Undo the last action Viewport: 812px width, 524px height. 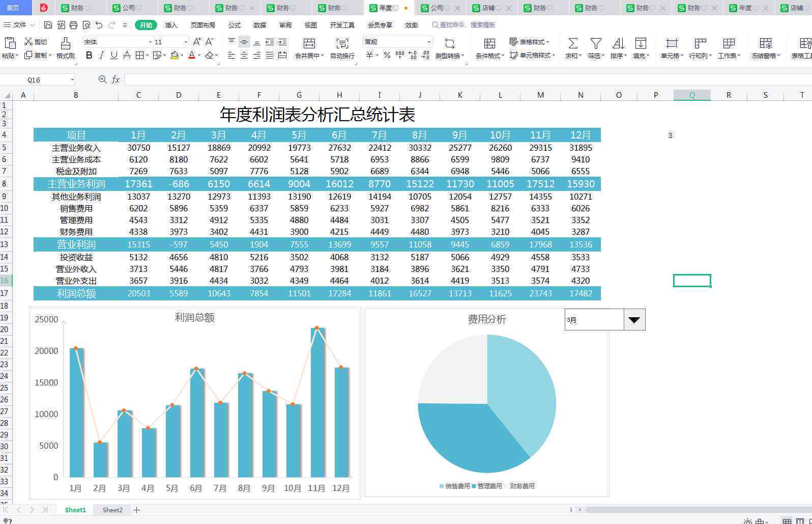pyautogui.click(x=99, y=25)
